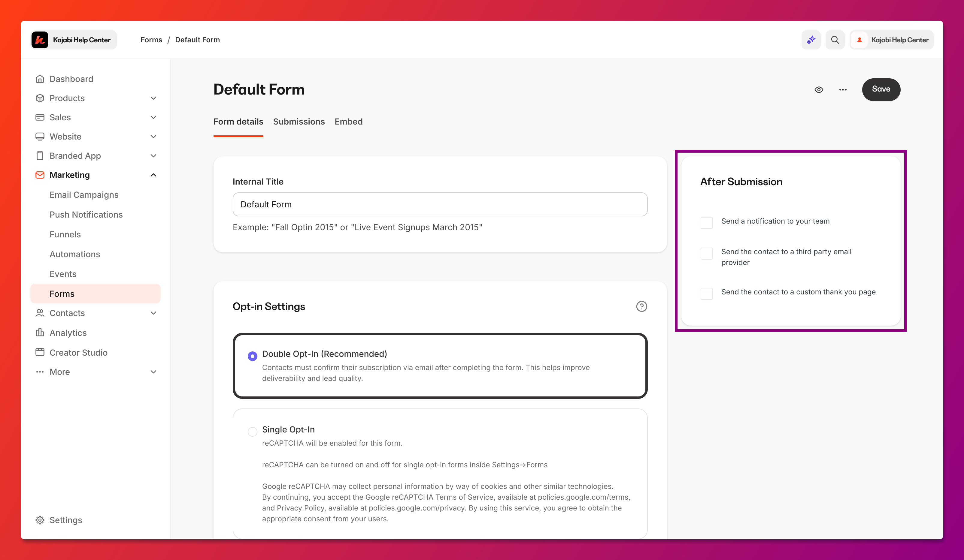Switch to the Submissions tab
The image size is (964, 560).
point(299,122)
